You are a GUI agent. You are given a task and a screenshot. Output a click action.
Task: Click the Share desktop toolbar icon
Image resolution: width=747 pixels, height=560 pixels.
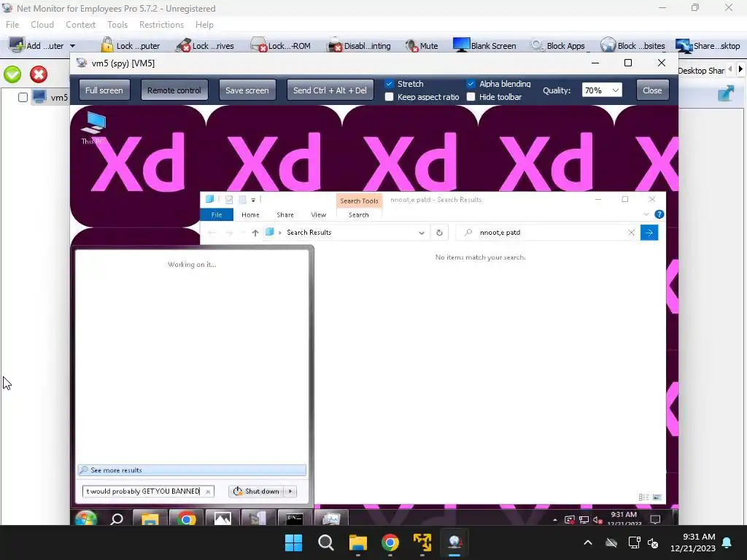tap(684, 45)
